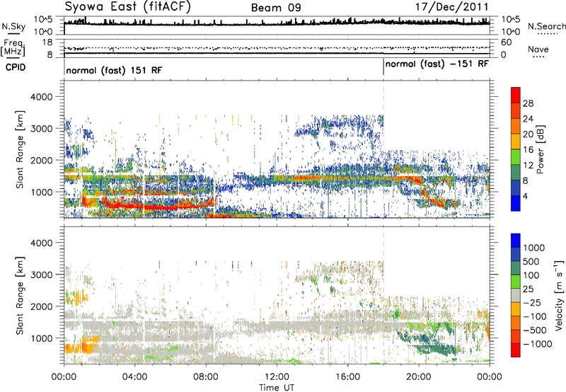Click the 'N.Sky' legend label
The height and width of the screenshot is (392, 566).
(x=13, y=27)
